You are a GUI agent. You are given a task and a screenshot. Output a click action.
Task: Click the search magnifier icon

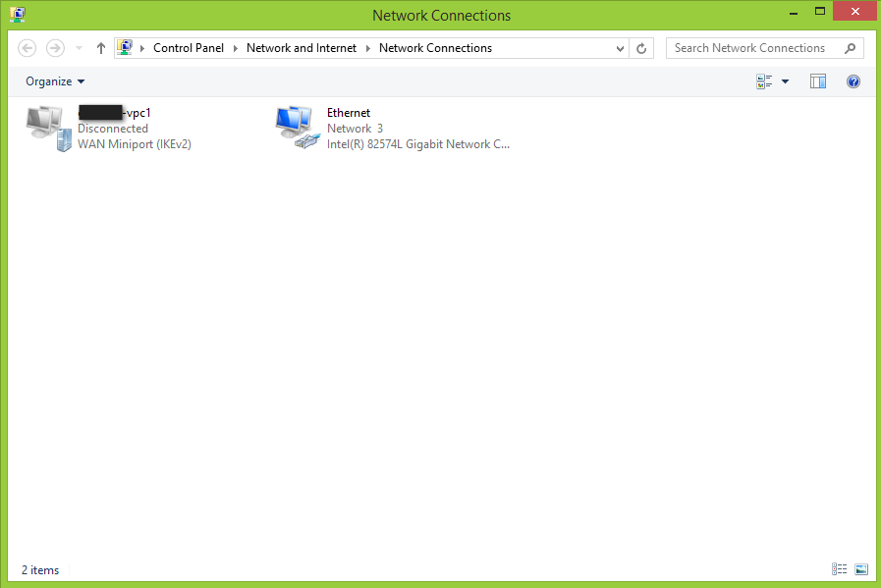pyautogui.click(x=851, y=47)
